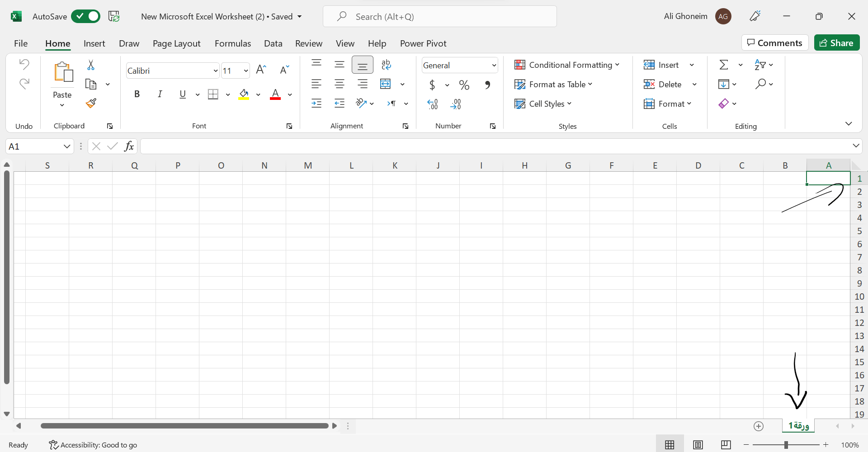
Task: Click the Redo arrow icon
Action: click(x=24, y=84)
